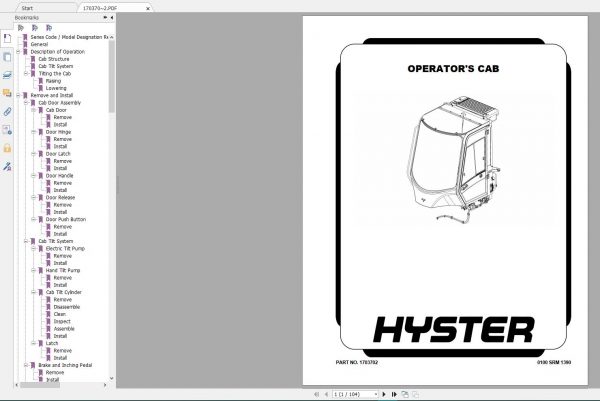
Task: Jump to first page button
Action: [x=316, y=394]
